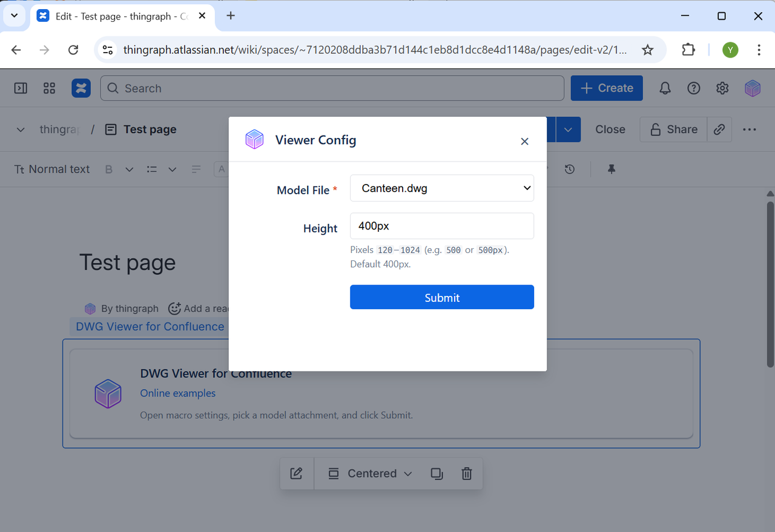
Task: Add a reaction emoji
Action: click(174, 309)
